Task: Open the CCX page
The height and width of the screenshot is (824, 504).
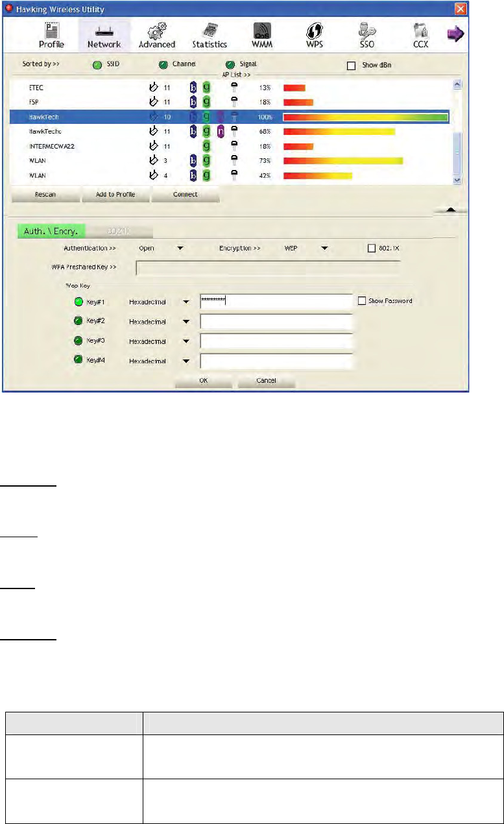Action: tap(421, 35)
